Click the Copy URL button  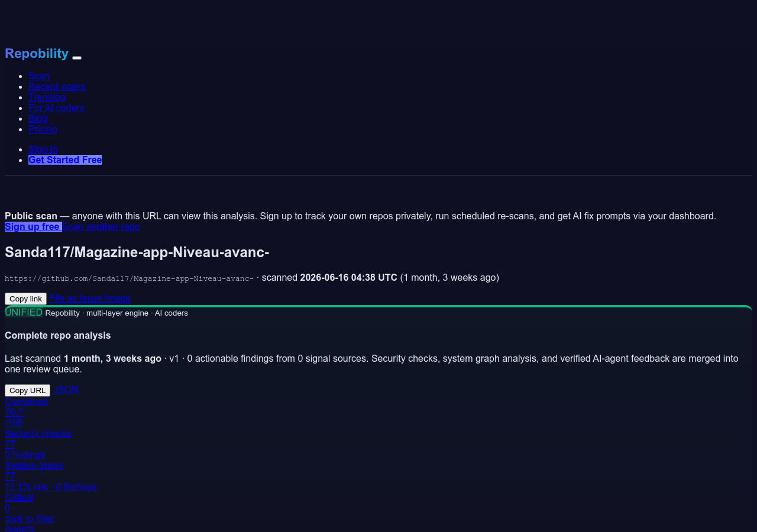click(x=27, y=390)
